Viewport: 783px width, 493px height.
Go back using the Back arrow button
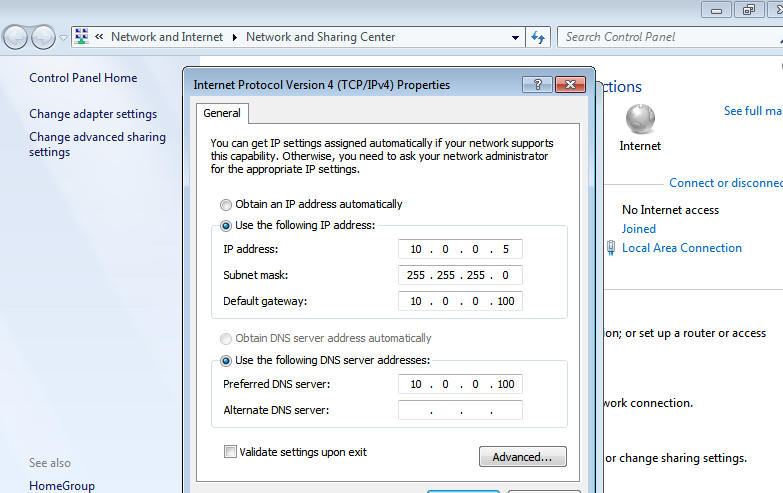click(x=14, y=37)
